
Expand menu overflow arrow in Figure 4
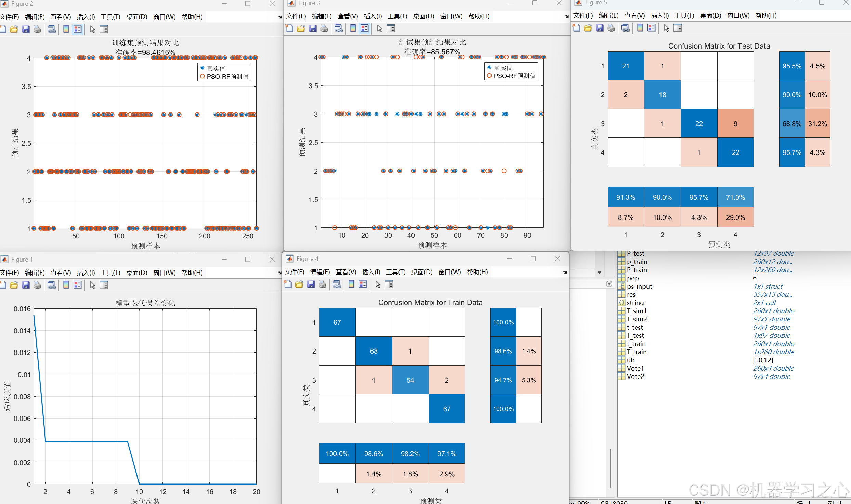565,272
